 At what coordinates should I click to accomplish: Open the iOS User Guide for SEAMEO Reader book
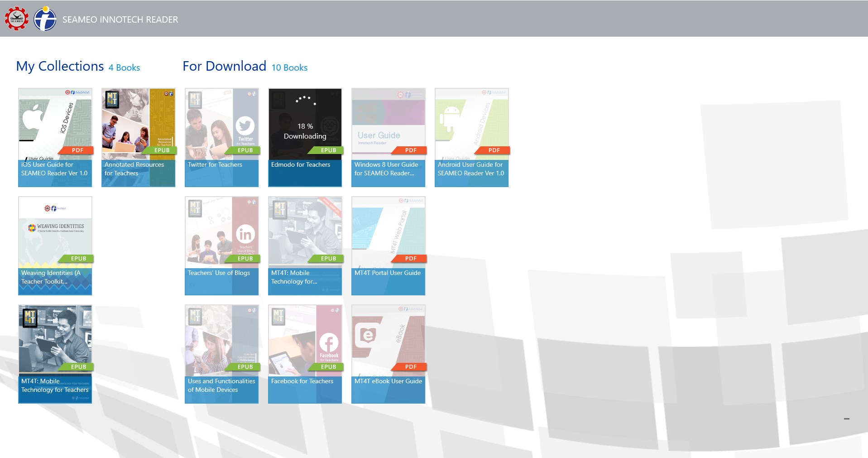(x=55, y=137)
